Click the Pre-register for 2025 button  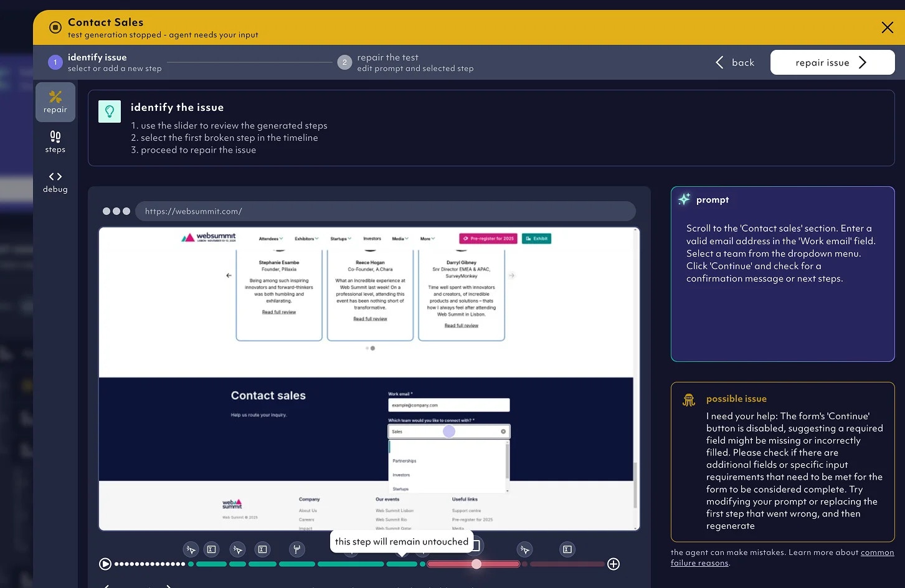[x=488, y=239]
